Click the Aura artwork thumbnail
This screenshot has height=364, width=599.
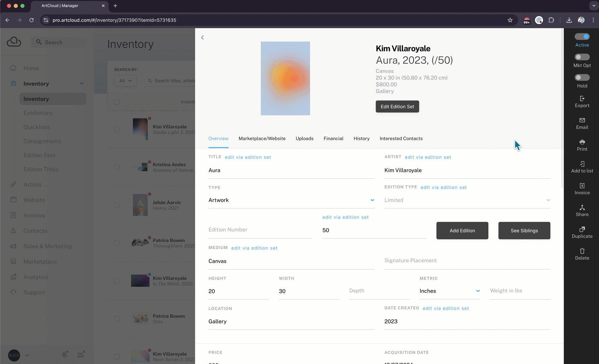coord(285,78)
